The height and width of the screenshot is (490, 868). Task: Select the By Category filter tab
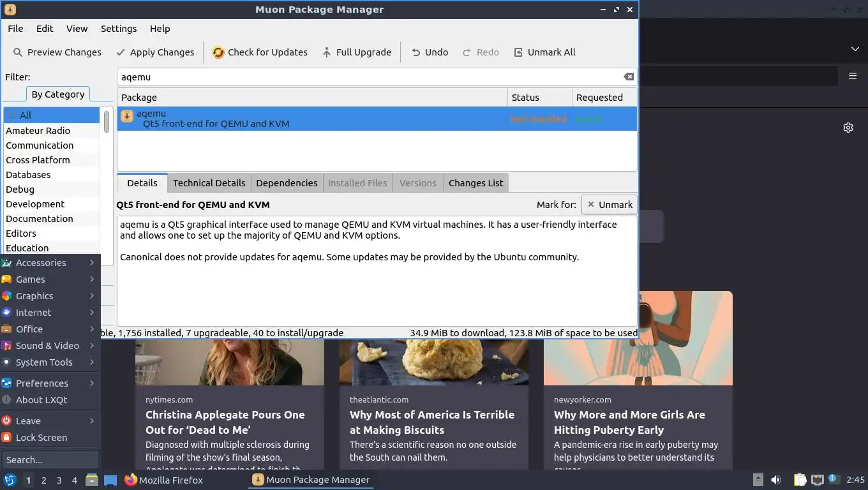(57, 94)
